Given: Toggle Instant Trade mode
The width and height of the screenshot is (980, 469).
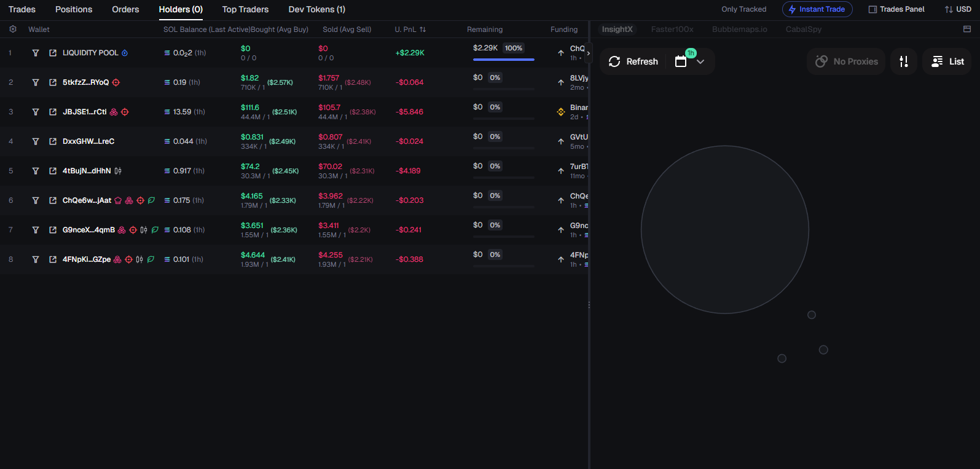Looking at the screenshot, I should (x=817, y=9).
